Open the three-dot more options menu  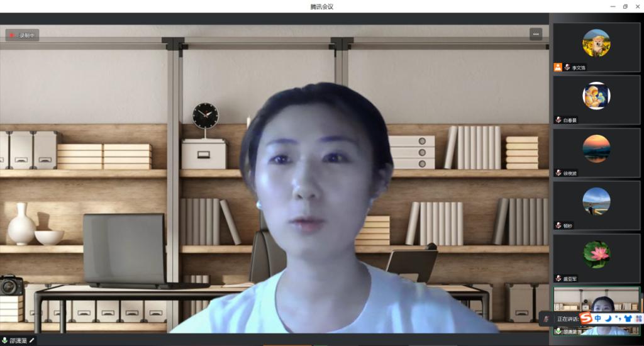(x=535, y=34)
